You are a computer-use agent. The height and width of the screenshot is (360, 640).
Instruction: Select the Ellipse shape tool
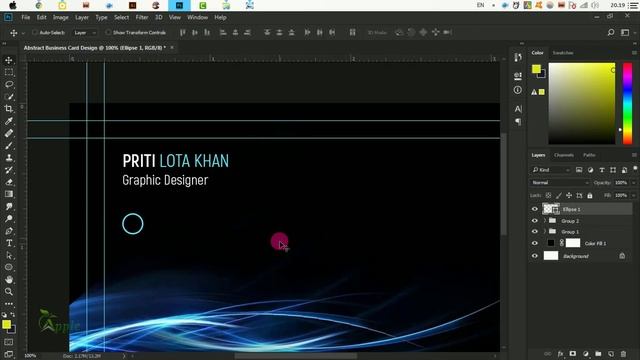9,267
